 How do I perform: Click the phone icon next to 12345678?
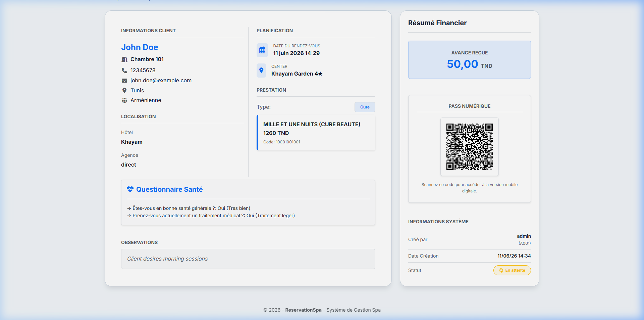124,71
